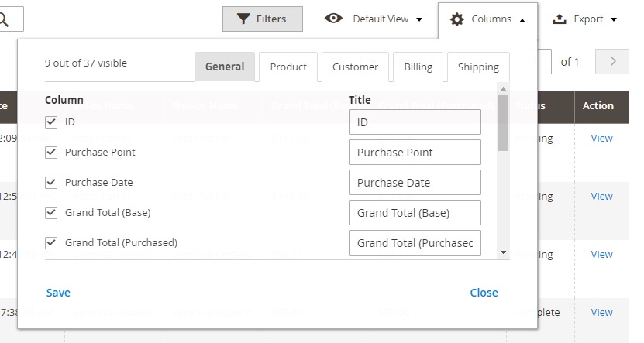Switch to the Shipping tab
This screenshot has width=644, height=343.
pyautogui.click(x=478, y=67)
